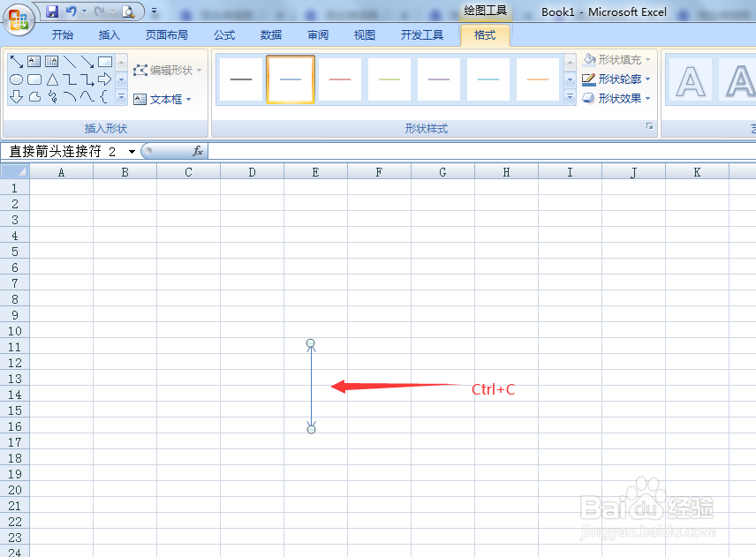Expand the shapes gallery more button

coord(122,97)
